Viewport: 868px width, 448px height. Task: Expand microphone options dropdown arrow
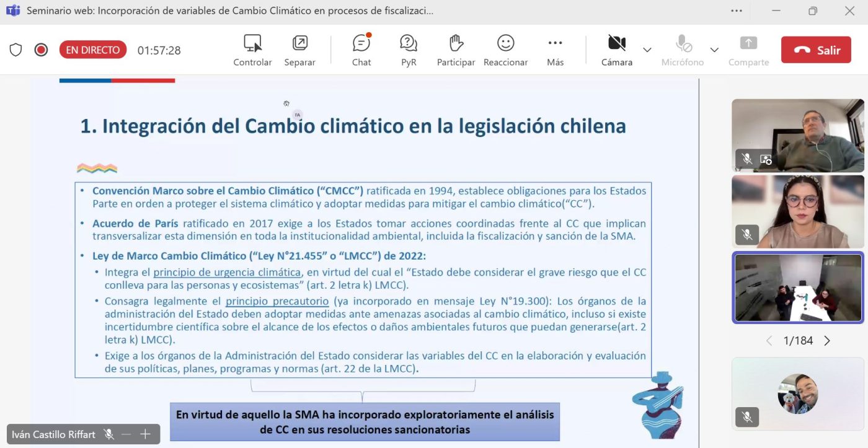(714, 50)
